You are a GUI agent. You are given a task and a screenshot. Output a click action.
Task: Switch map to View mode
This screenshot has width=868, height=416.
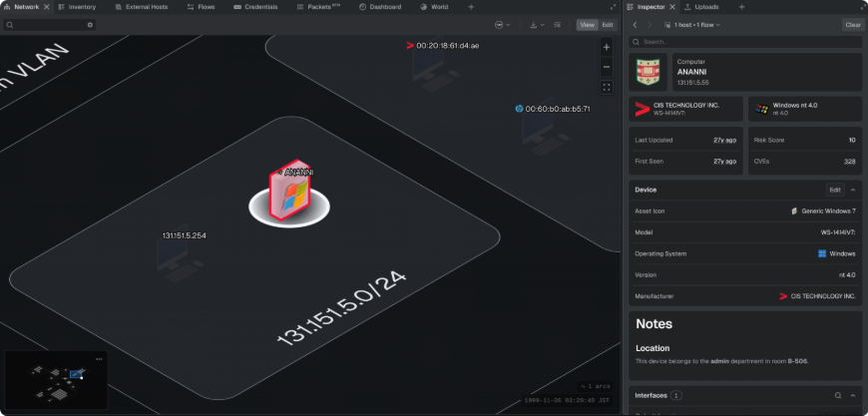[588, 25]
